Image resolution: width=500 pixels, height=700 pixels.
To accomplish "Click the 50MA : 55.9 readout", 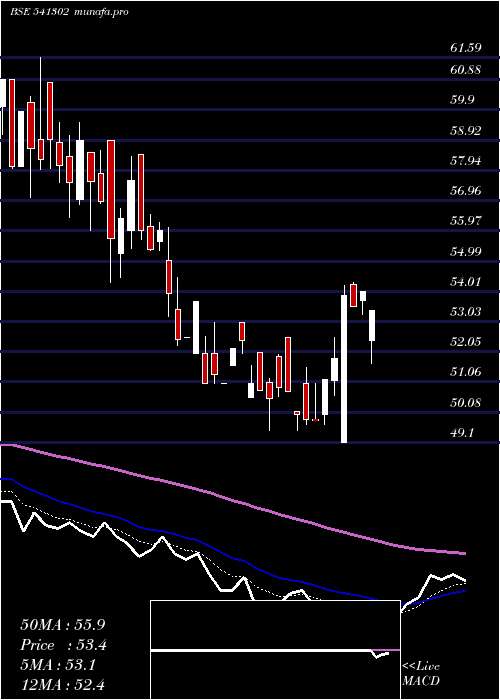I will (x=63, y=625).
